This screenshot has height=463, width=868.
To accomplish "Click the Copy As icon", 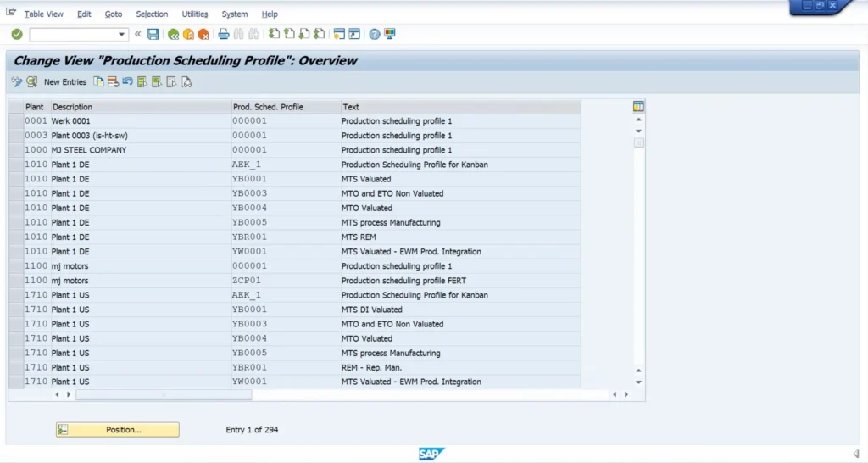I will click(98, 82).
